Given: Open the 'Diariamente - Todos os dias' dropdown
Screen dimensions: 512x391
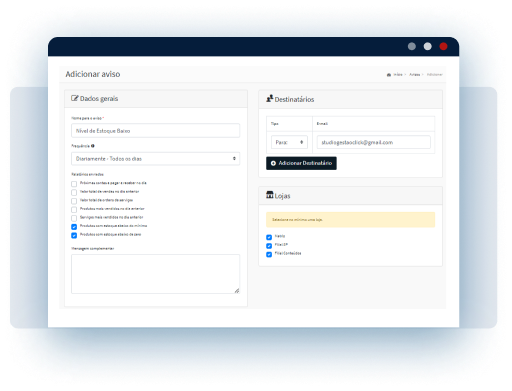Looking at the screenshot, I should pos(155,159).
